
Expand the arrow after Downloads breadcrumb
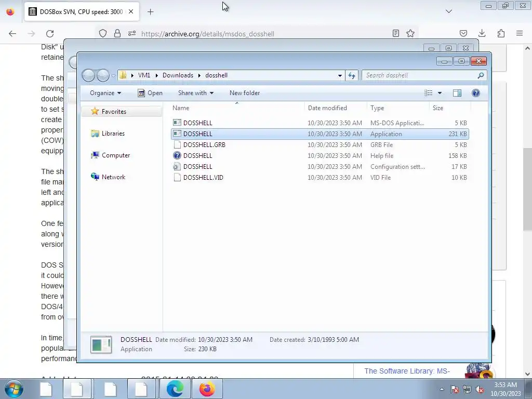[x=199, y=75]
